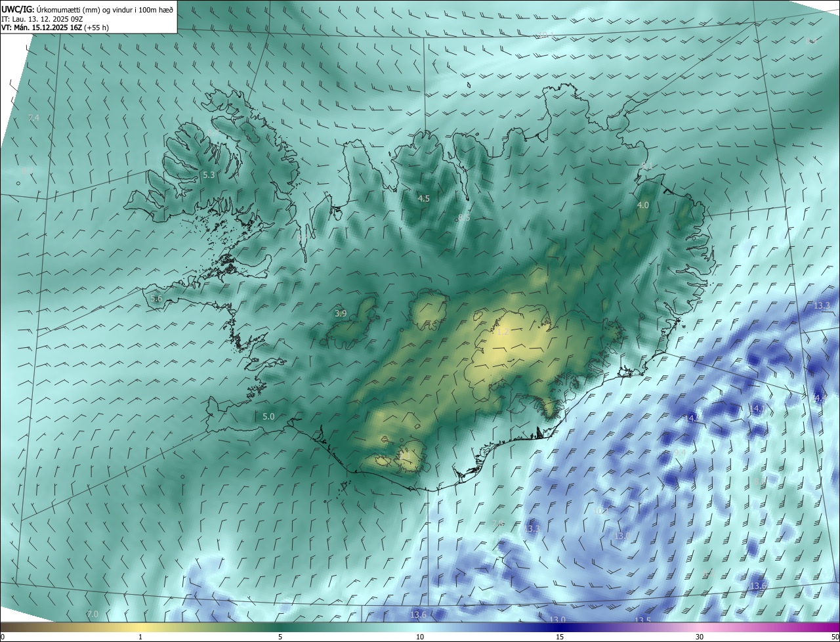Click the 10.1 value in the offshore swirl

pos(600,510)
